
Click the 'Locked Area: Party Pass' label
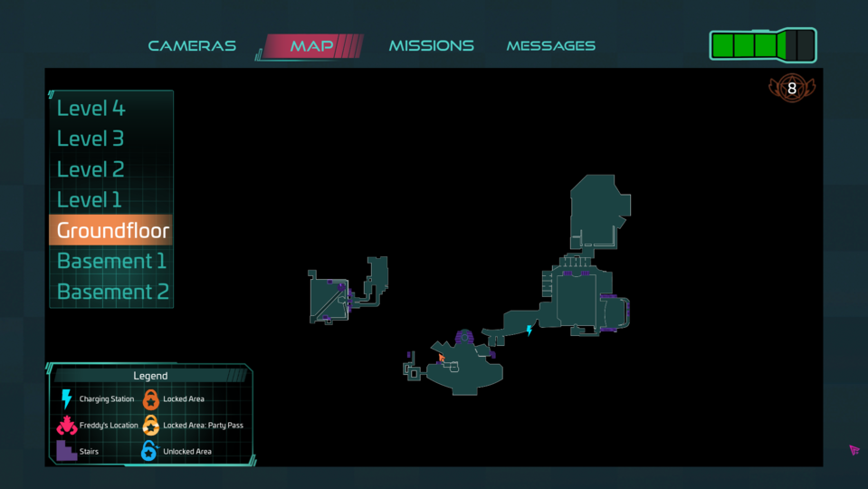203,426
